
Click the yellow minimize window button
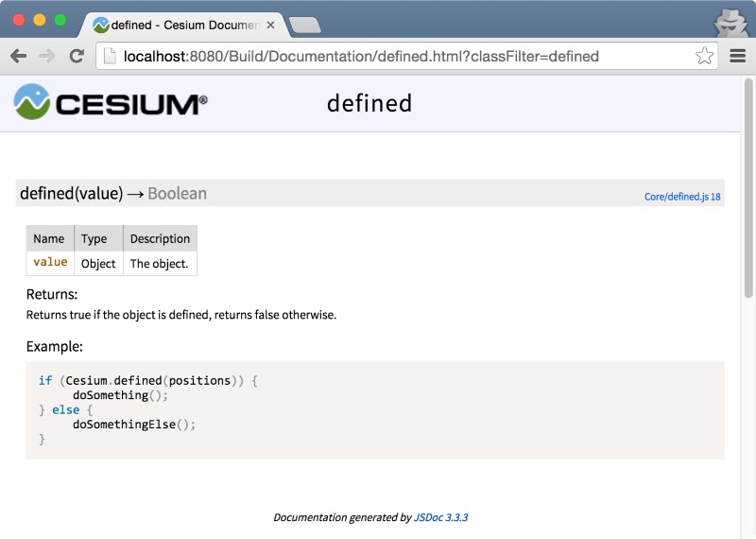40,20
